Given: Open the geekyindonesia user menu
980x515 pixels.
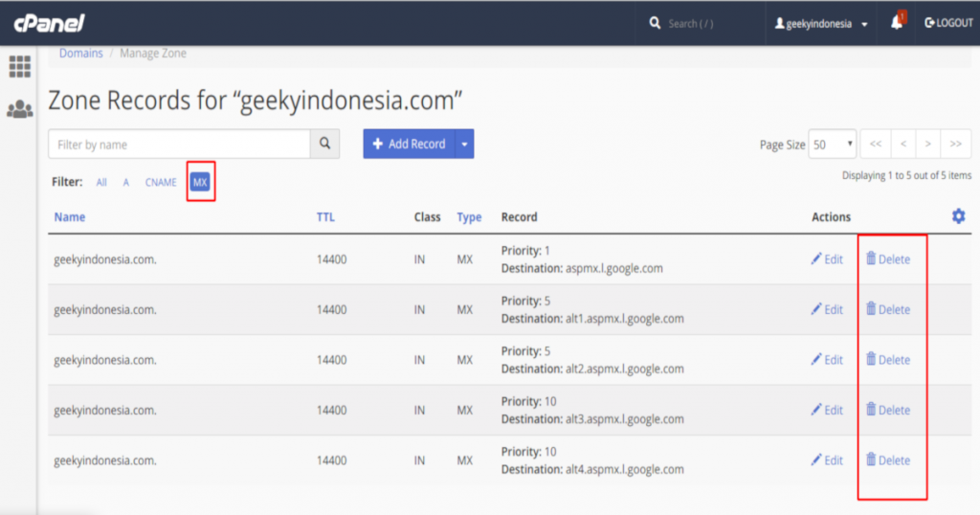Looking at the screenshot, I should pyautogui.click(x=821, y=24).
